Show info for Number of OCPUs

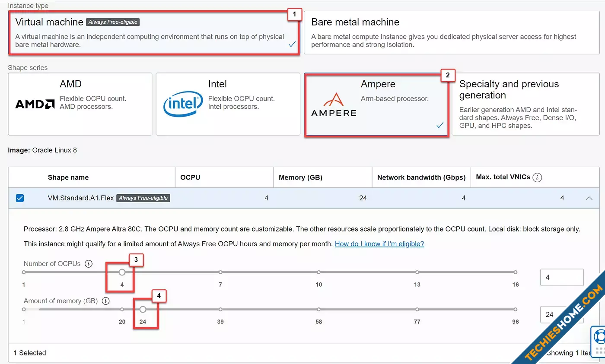coord(89,264)
